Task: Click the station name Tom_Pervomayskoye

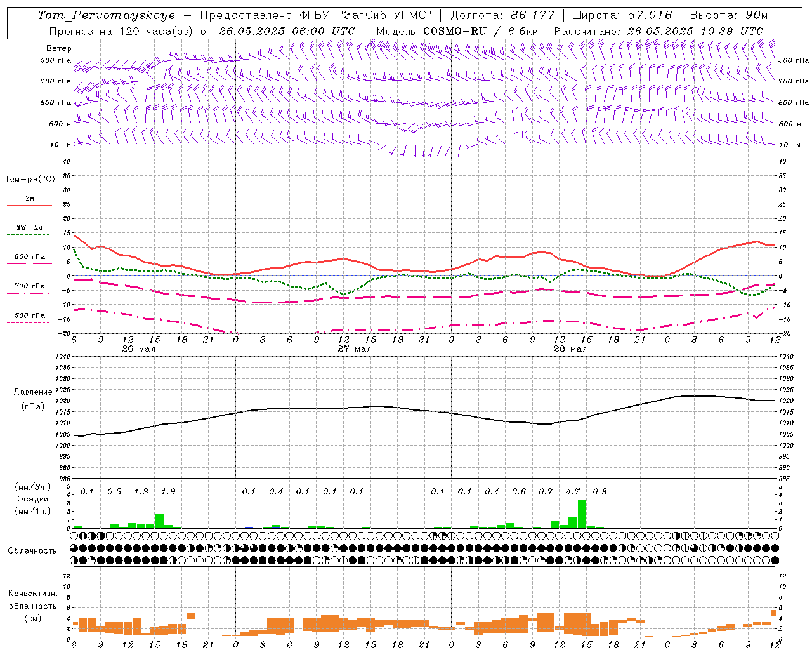Action: 106,15
